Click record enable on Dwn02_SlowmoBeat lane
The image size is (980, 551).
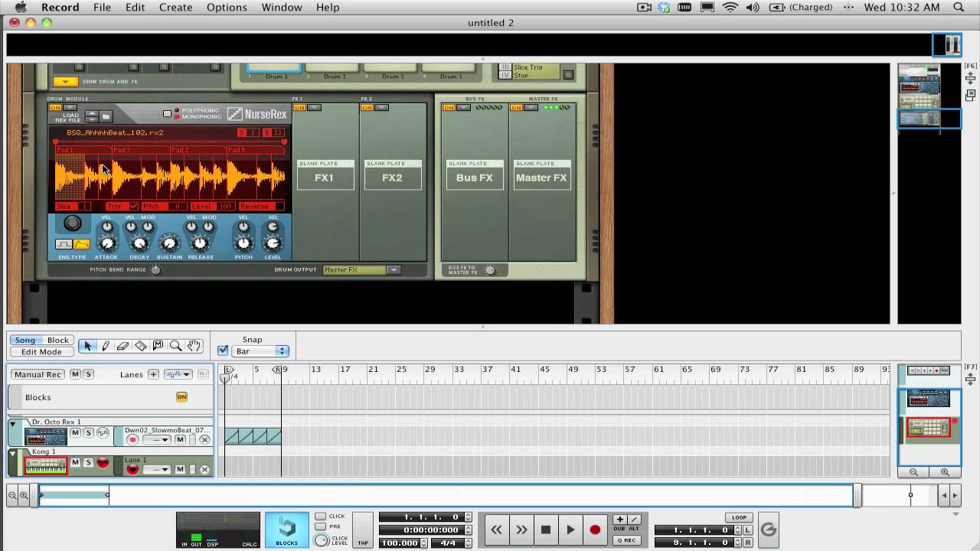pyautogui.click(x=132, y=440)
